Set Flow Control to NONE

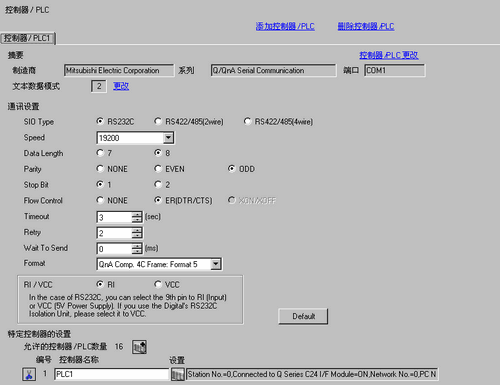(112, 200)
